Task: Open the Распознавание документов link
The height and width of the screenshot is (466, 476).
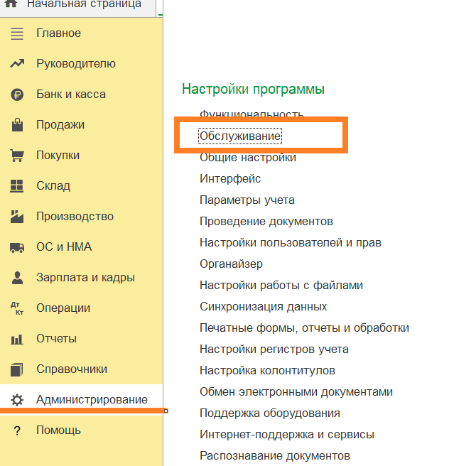Action: 275,456
